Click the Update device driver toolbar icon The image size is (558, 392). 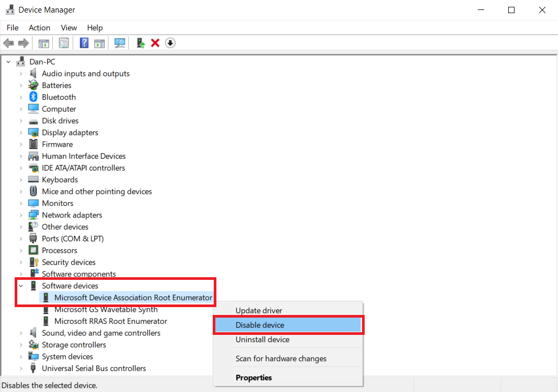point(140,43)
